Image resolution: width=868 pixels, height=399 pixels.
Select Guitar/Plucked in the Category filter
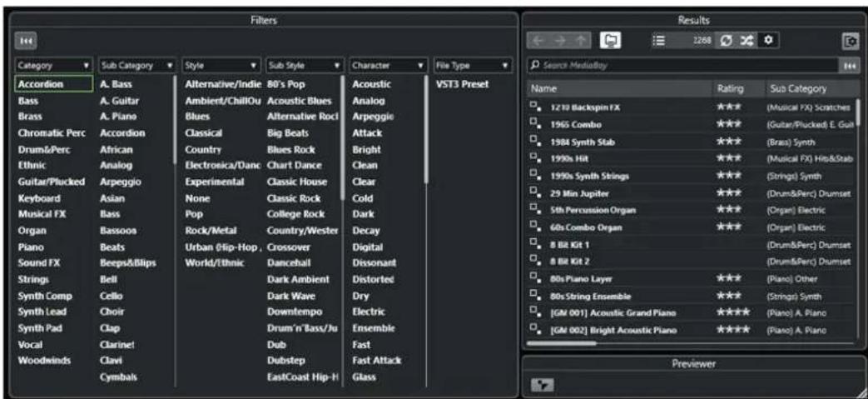point(51,182)
